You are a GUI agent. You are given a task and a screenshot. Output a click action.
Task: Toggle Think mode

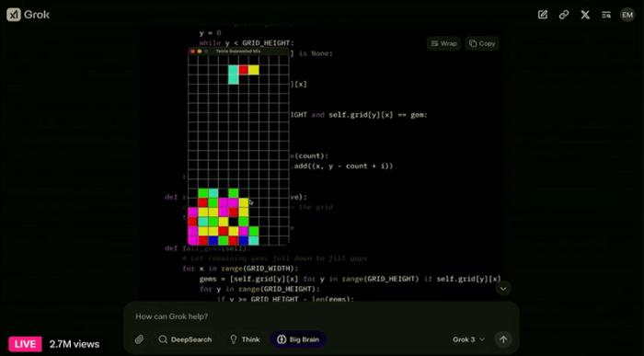coord(245,339)
